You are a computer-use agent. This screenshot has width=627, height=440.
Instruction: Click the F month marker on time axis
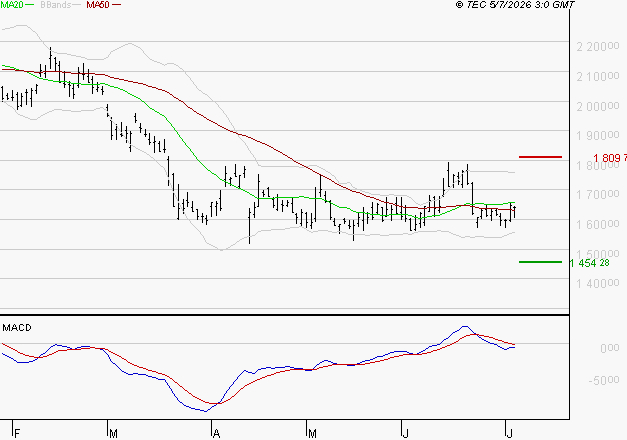[x=17, y=434]
